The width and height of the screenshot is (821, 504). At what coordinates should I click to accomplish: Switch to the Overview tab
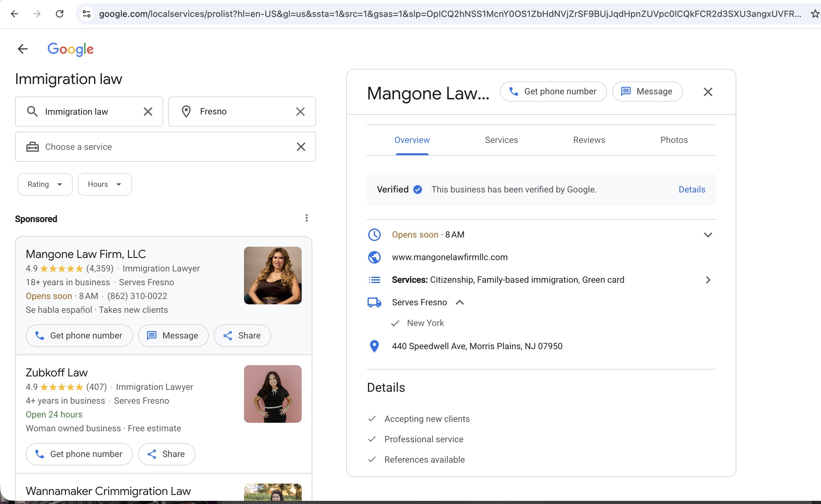coord(412,140)
